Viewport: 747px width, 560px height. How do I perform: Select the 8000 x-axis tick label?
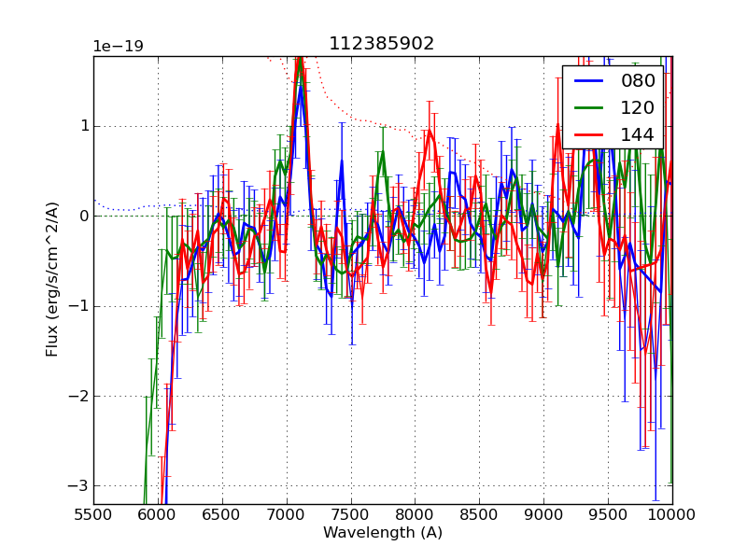[x=416, y=514]
